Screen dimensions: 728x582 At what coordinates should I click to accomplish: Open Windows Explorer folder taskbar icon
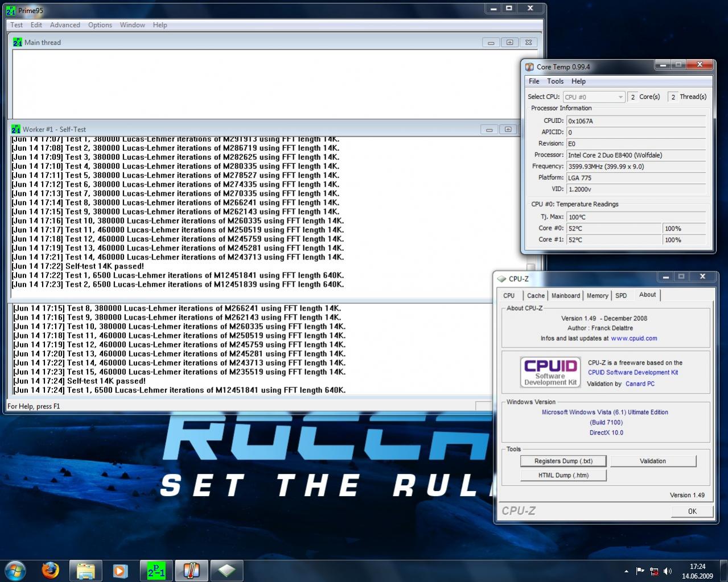click(85, 571)
